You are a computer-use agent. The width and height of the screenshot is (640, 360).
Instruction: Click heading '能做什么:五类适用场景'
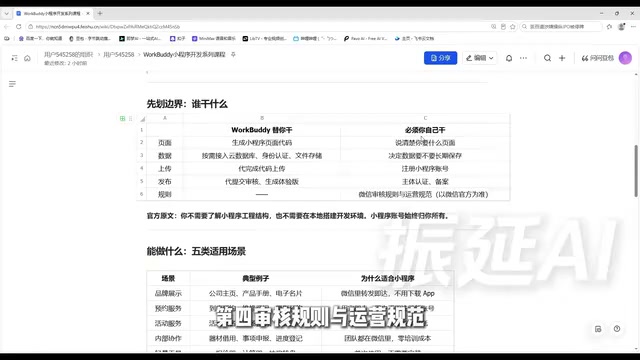pyautogui.click(x=196, y=251)
